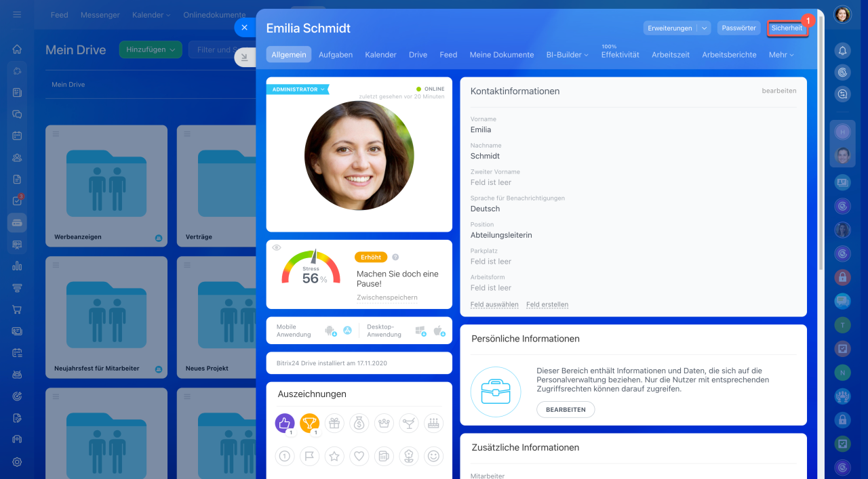Click the Sicherheit button
This screenshot has height=479, width=868.
(787, 28)
